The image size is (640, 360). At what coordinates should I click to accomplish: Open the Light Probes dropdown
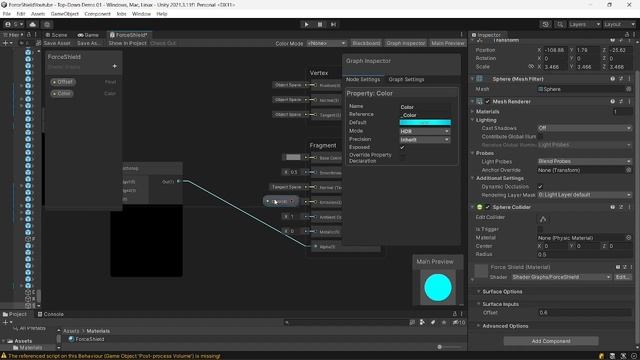(584, 161)
